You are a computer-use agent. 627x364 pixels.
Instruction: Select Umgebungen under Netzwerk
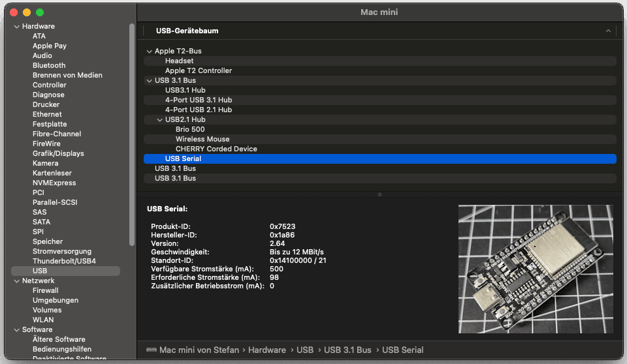tap(56, 301)
